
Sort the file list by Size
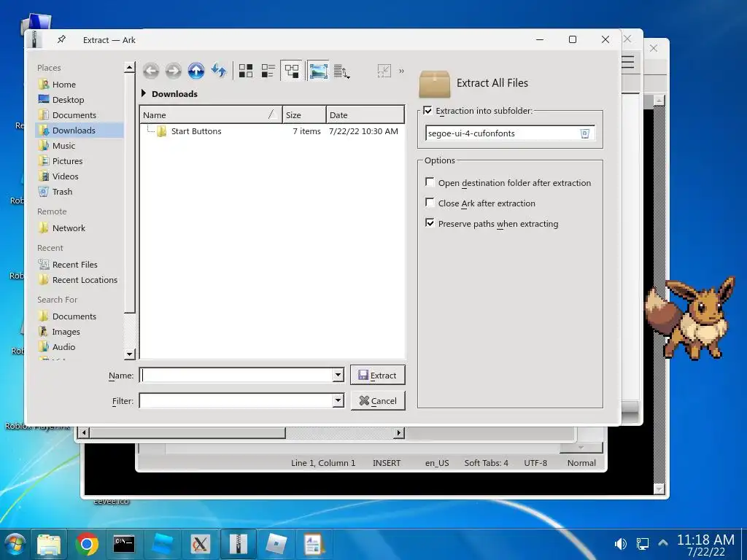click(x=304, y=114)
